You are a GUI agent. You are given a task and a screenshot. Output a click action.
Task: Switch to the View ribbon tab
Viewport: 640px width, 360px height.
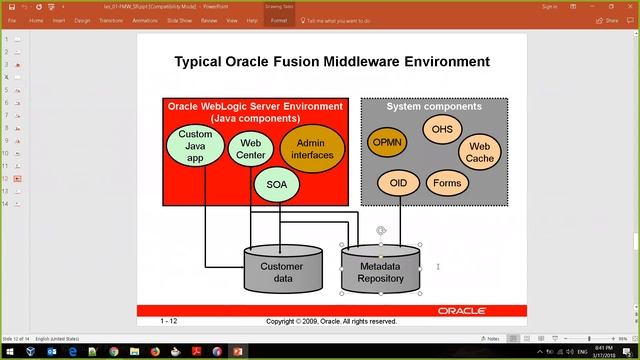click(x=232, y=20)
